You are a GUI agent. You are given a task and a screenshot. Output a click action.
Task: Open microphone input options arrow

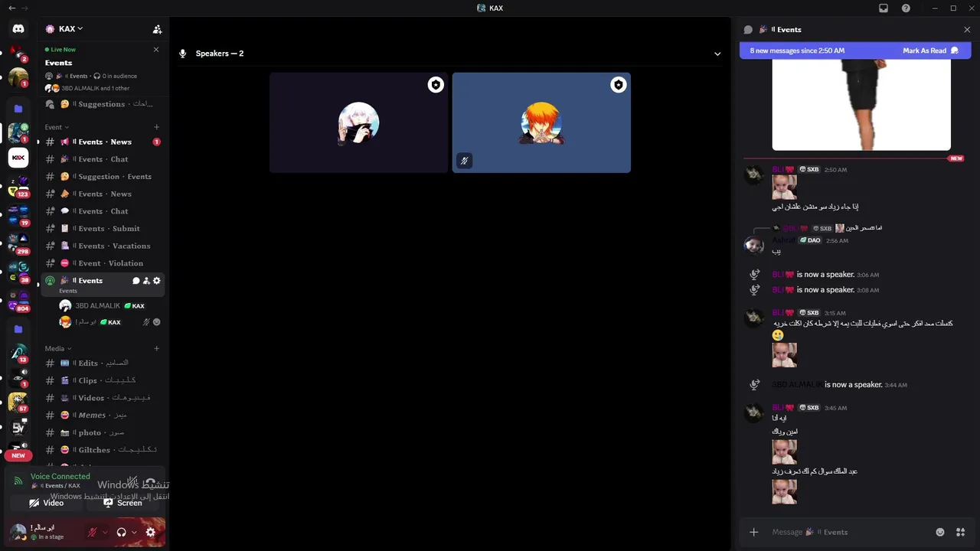(x=105, y=532)
